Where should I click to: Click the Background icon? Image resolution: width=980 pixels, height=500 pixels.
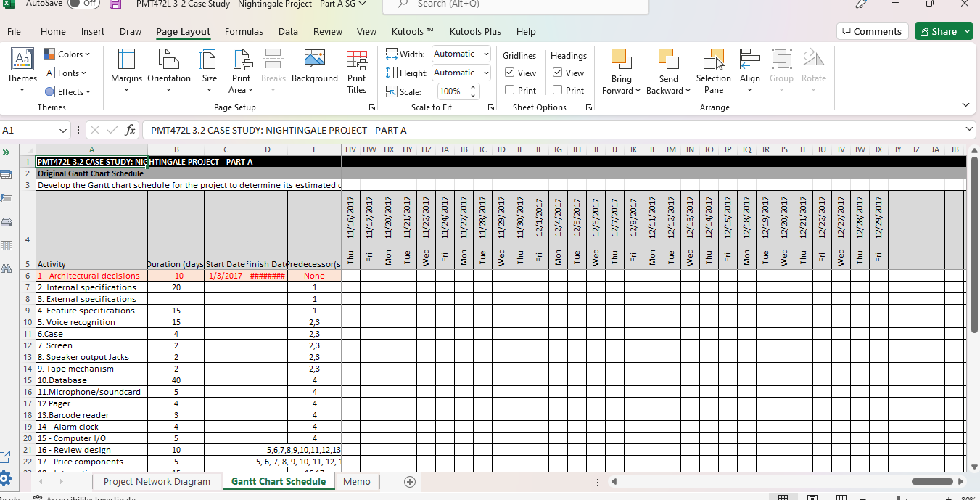(x=314, y=70)
